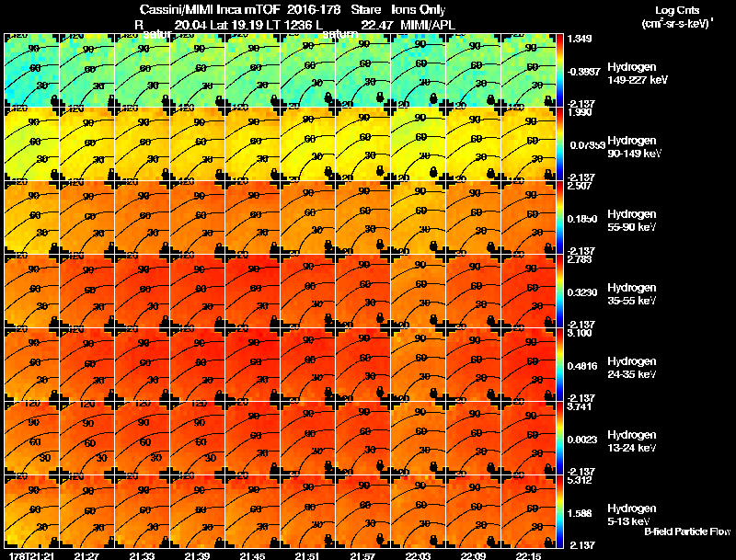The height and width of the screenshot is (560, 736).
Task: Click the 0.3230 color scale value
Action: 582,292
